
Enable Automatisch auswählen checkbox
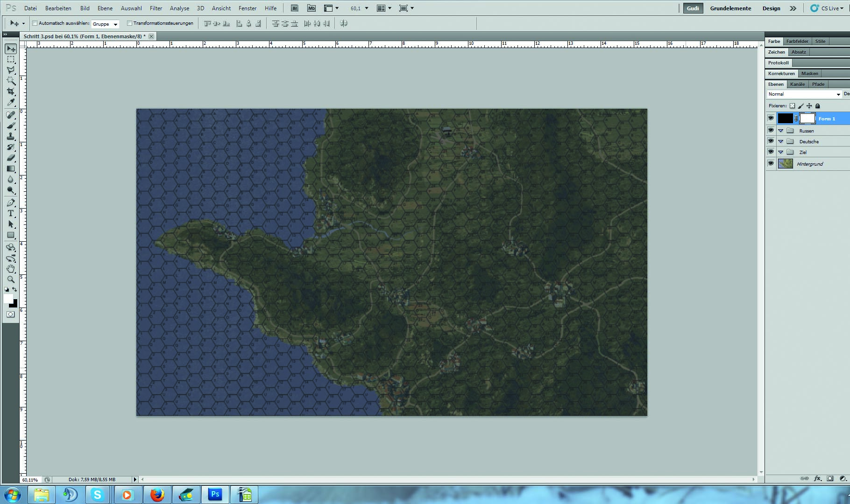click(x=35, y=23)
